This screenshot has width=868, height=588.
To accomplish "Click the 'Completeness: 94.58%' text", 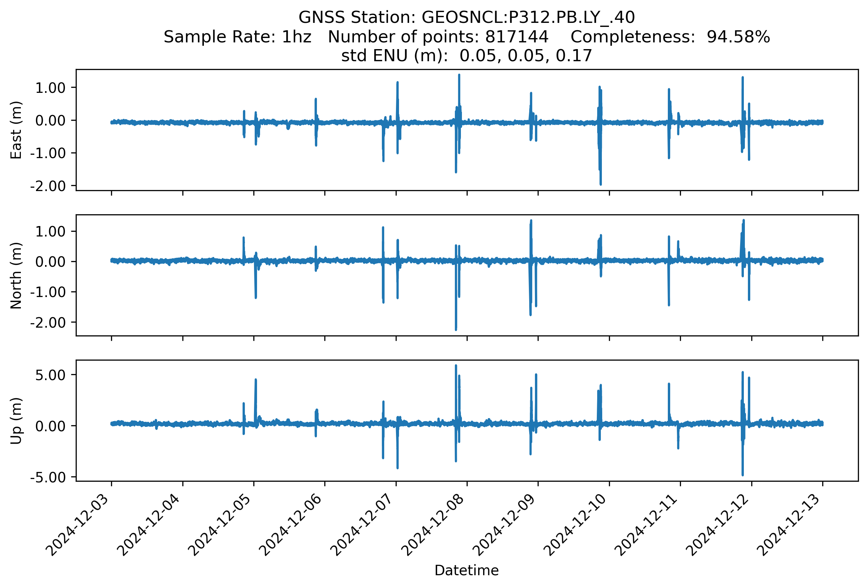I will [x=670, y=37].
